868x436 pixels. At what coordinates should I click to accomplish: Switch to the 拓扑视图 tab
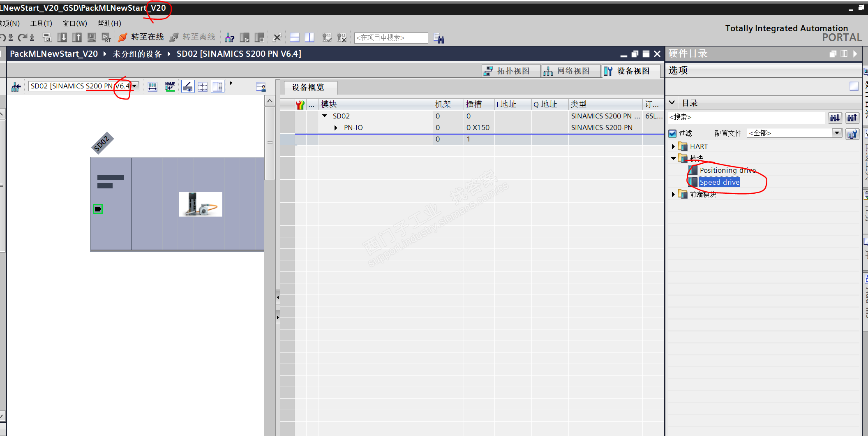coord(512,71)
